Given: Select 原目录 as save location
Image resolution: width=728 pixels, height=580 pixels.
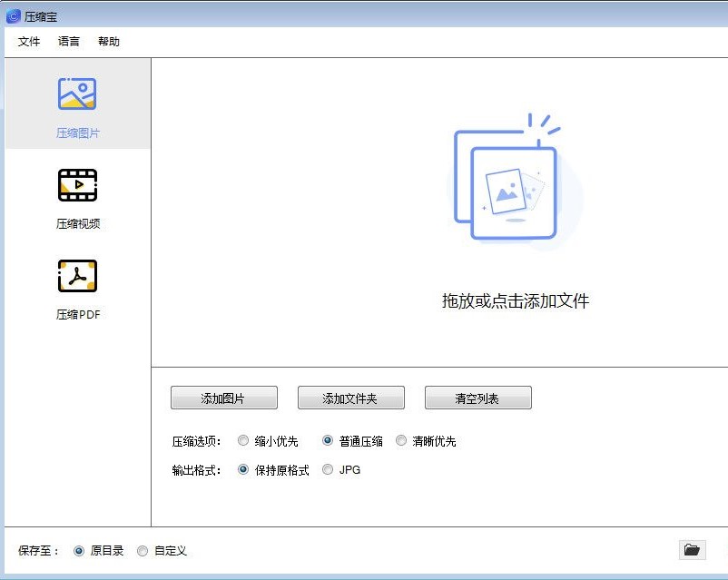Looking at the screenshot, I should [x=81, y=550].
